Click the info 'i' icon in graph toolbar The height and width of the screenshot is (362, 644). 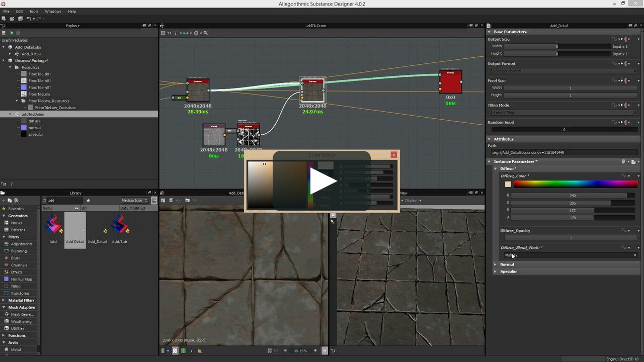pos(175,33)
